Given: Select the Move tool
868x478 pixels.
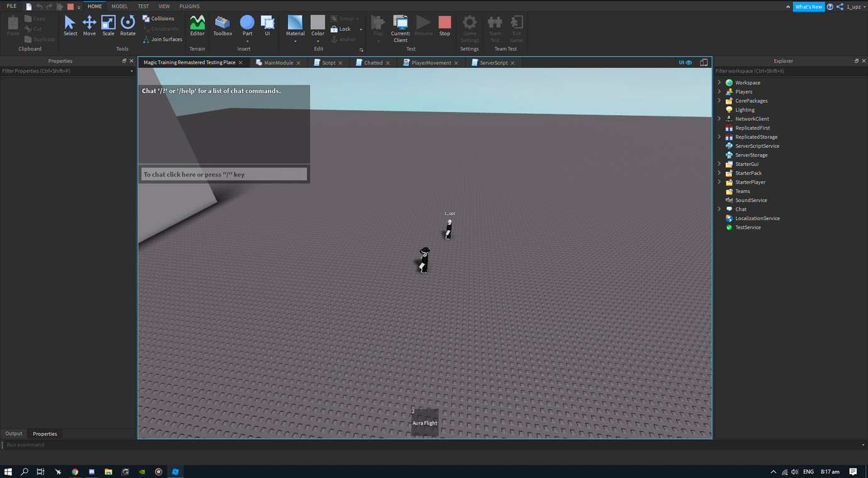Looking at the screenshot, I should (89, 26).
